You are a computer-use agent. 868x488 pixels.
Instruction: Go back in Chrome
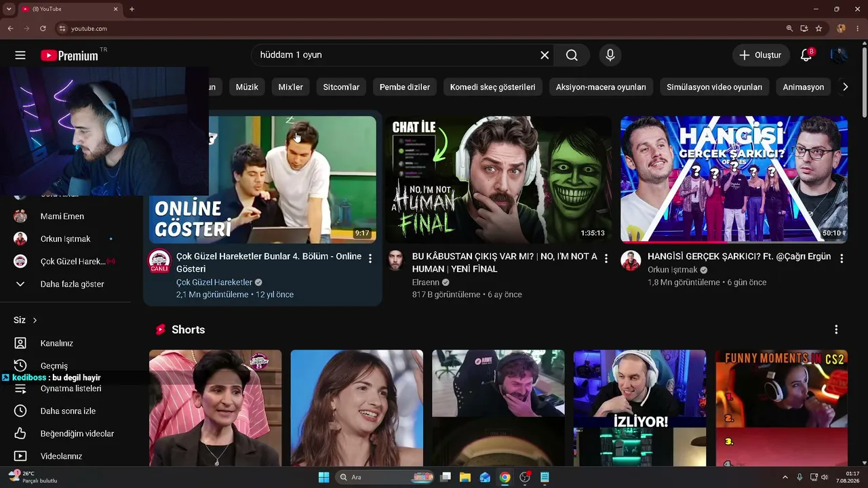(10, 28)
